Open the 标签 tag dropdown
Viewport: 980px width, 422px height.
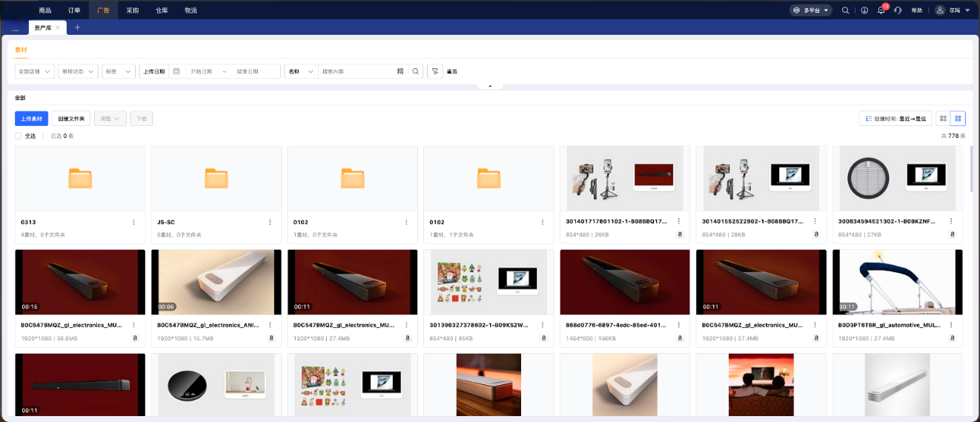tap(119, 71)
